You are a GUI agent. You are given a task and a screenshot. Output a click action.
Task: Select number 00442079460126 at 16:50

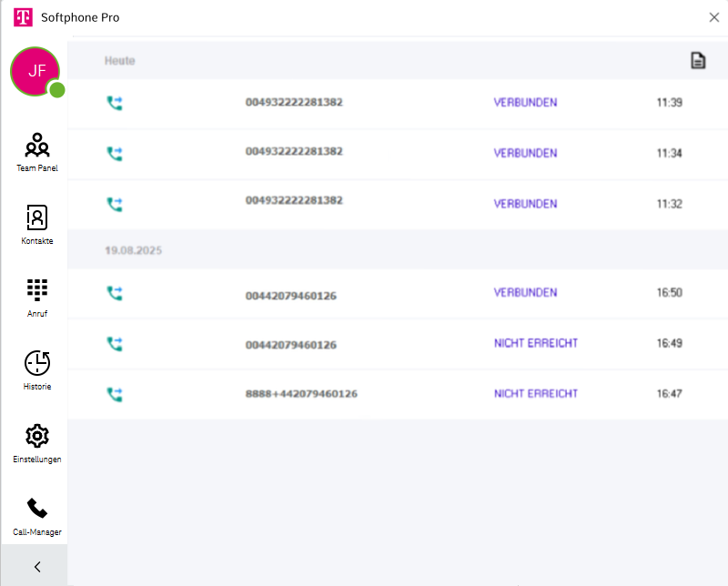coord(290,295)
